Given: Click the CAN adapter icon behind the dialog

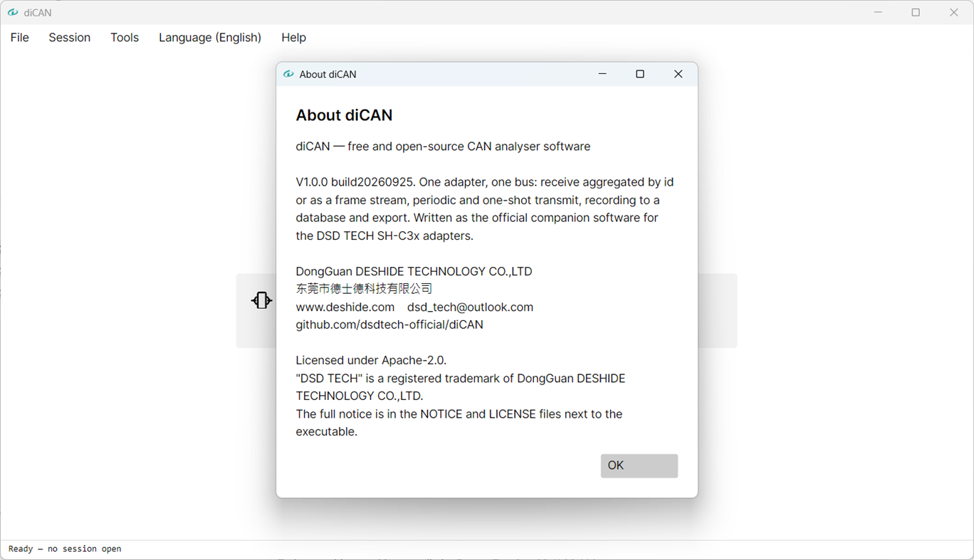Looking at the screenshot, I should point(261,300).
